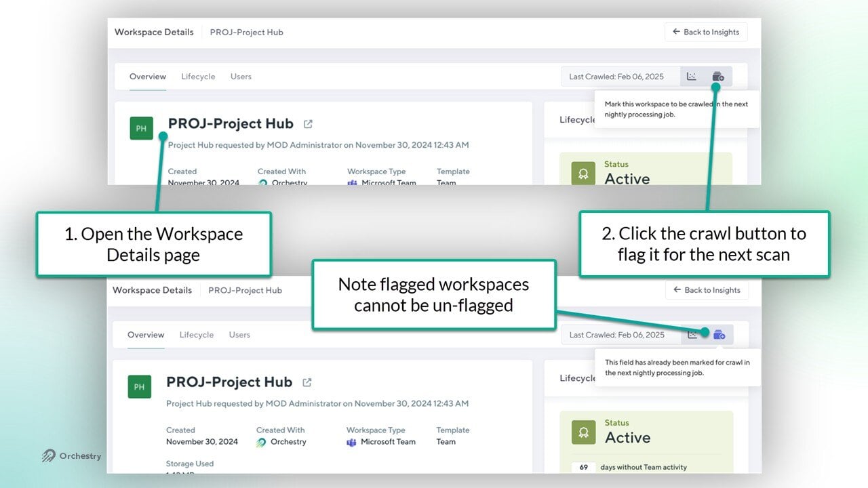Click the already-flagged crawl icon in lower screenshot
868x488 pixels.
719,335
